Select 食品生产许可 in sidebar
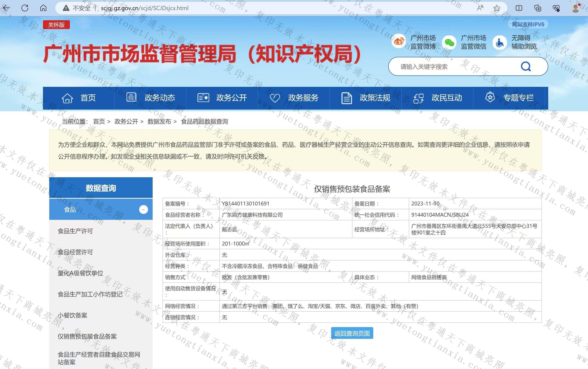This screenshot has height=369, width=588. 75,231
